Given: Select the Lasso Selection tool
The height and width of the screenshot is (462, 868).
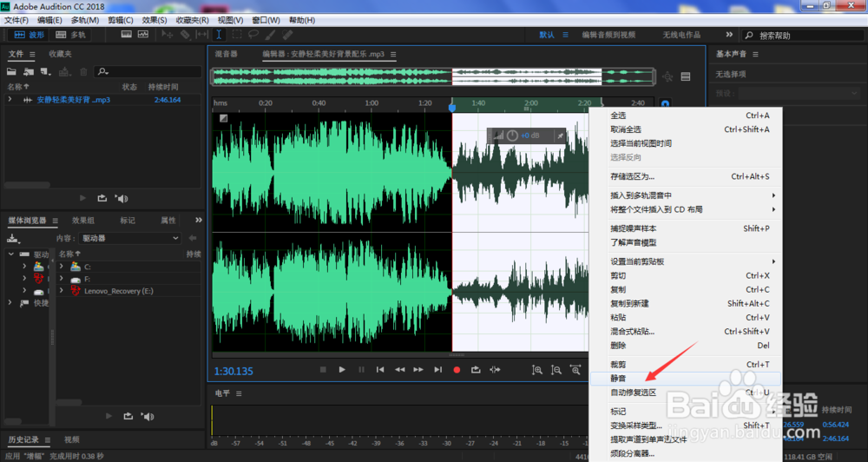Looking at the screenshot, I should click(x=253, y=35).
